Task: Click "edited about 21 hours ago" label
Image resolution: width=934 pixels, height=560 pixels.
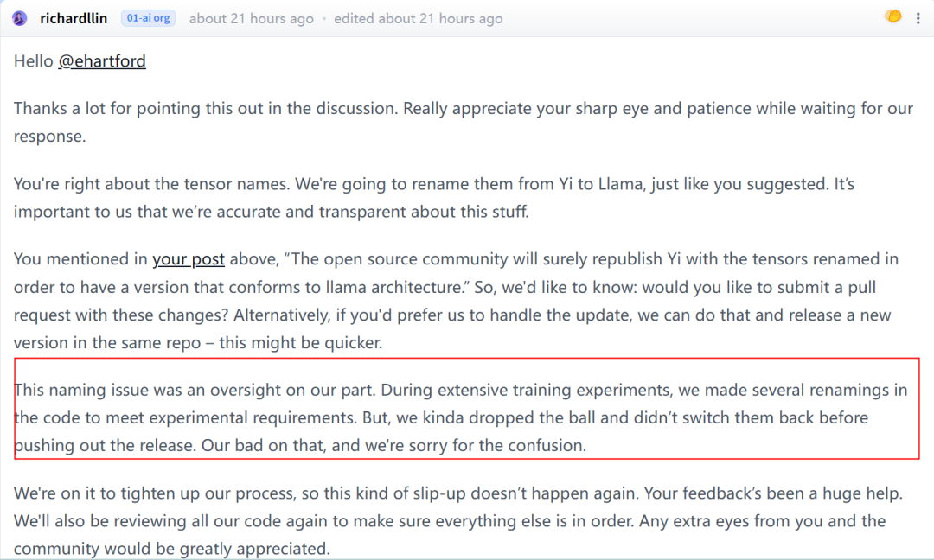Action: (x=418, y=18)
